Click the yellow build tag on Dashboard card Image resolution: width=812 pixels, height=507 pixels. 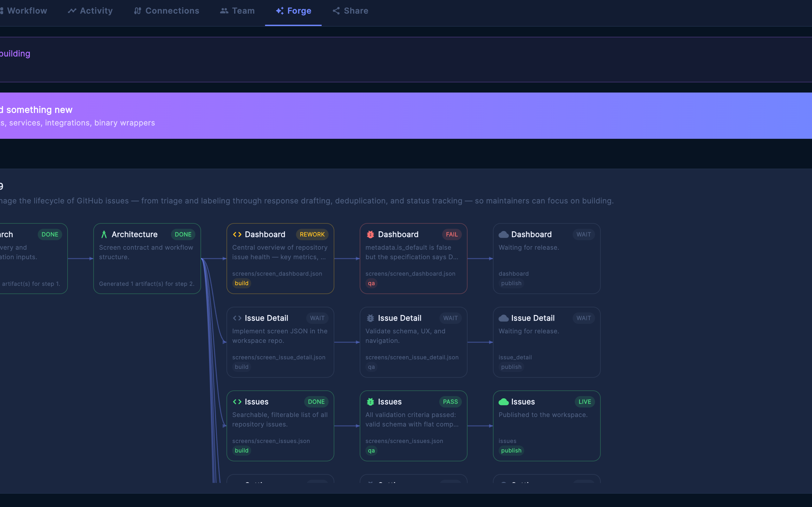[242, 283]
